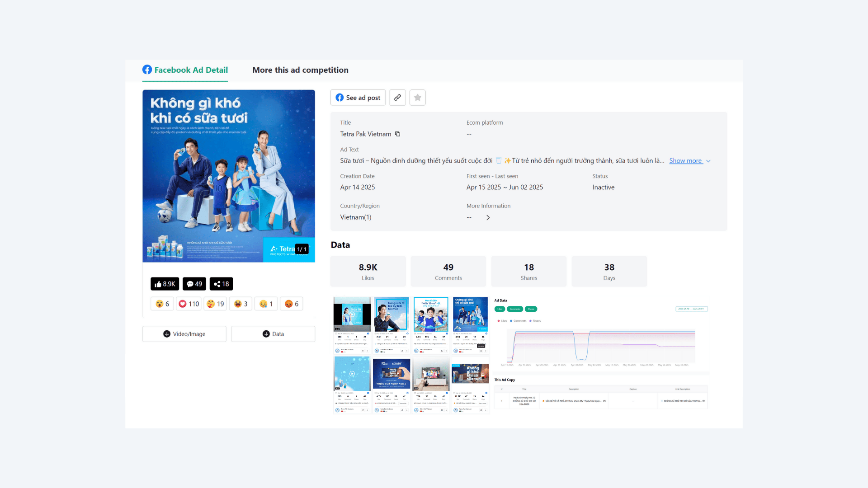Play the Nửa lít video thumbnail
Screen dimensions: 868x488
352,314
